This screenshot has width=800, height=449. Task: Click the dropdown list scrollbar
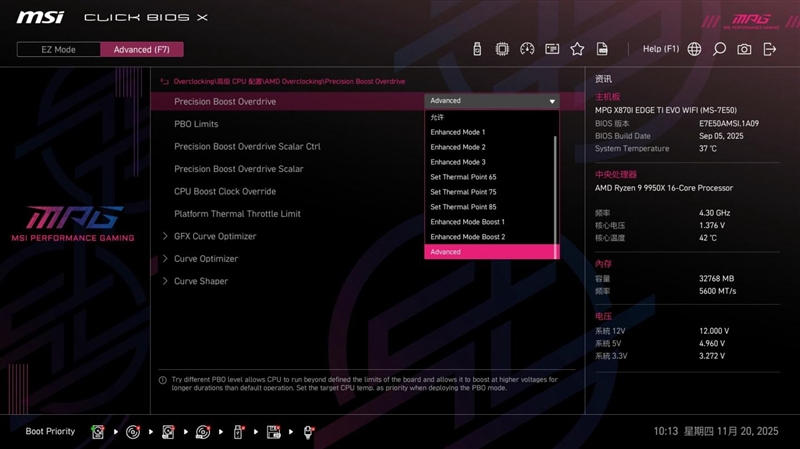pyautogui.click(x=556, y=197)
